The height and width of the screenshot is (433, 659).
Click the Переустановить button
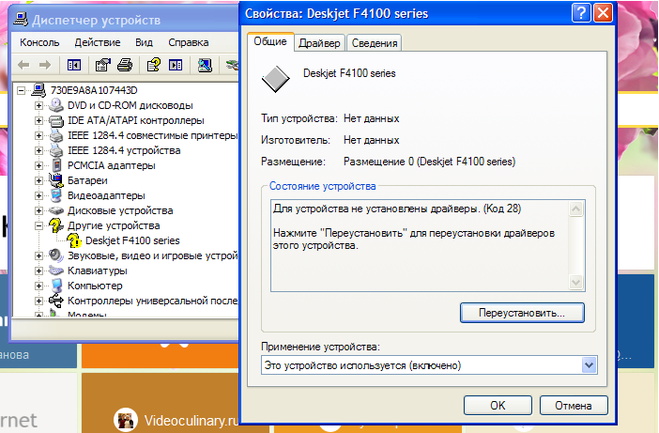[x=522, y=313]
